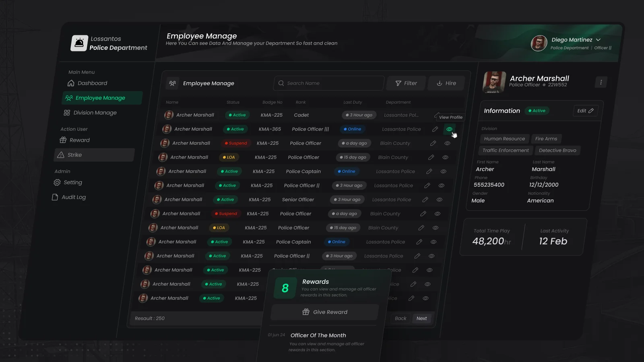Open the Setting gear in the Admin section
The image size is (644, 362).
57,183
